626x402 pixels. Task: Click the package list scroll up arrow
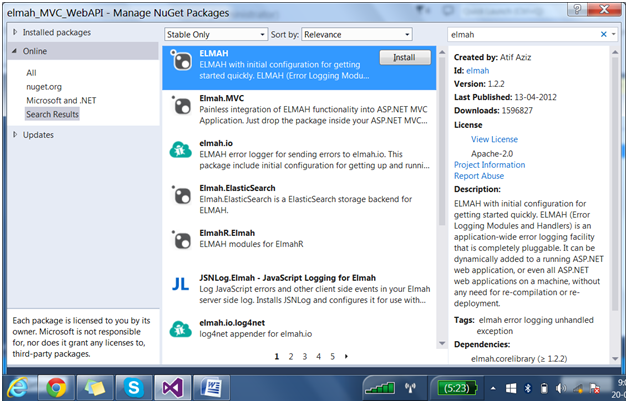click(442, 52)
